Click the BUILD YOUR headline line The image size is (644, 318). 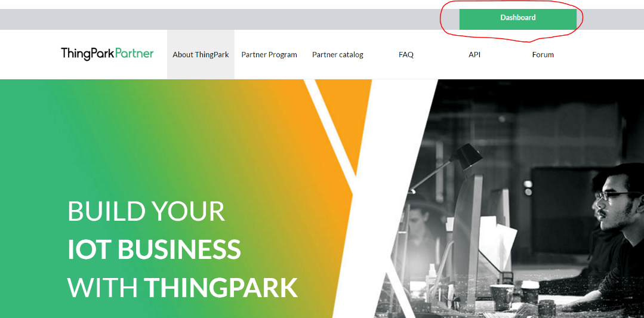(x=146, y=211)
